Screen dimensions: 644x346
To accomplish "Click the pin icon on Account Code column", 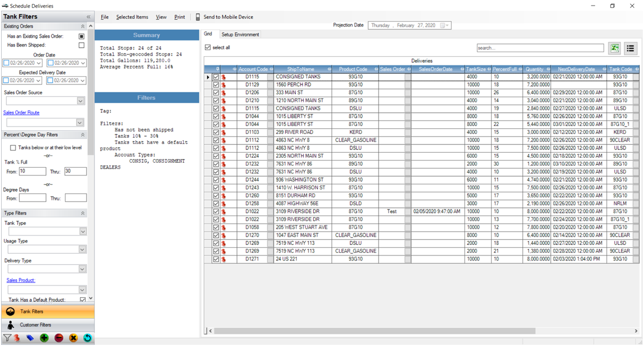I will point(271,69).
